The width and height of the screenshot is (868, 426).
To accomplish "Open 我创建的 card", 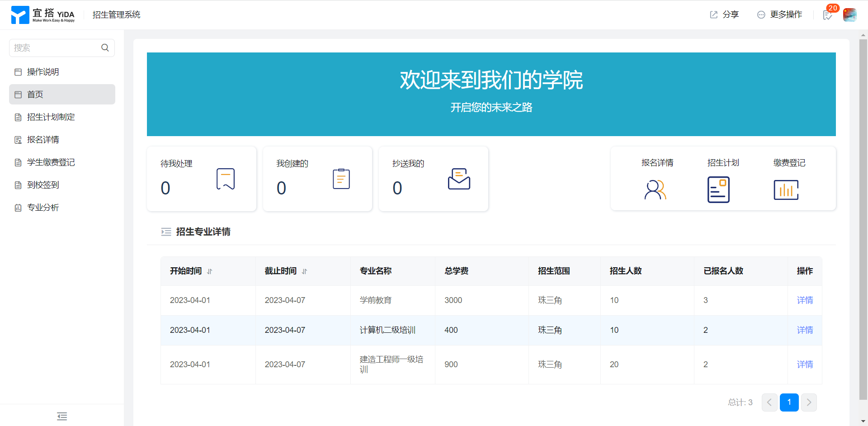I will 317,179.
